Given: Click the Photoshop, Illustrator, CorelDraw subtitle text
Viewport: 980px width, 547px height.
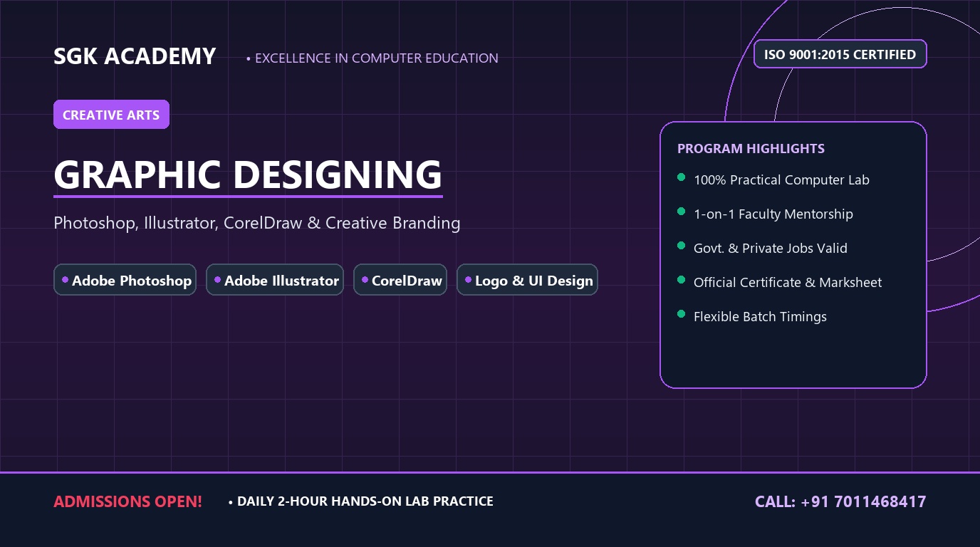Looking at the screenshot, I should point(257,223).
